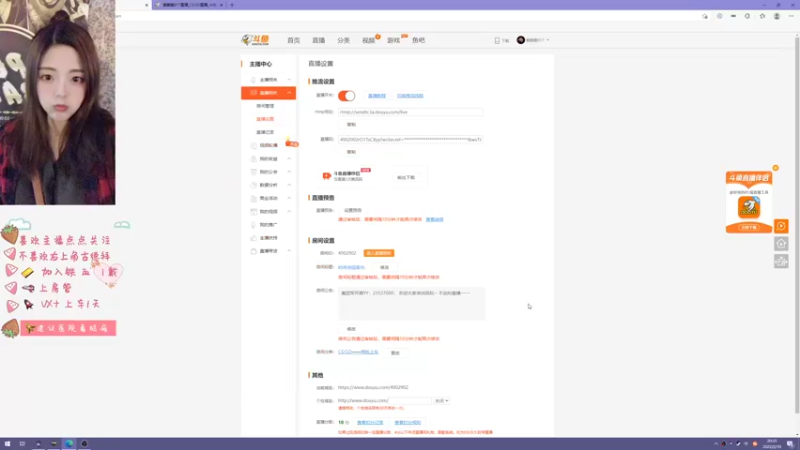Expand the 商业活动 sidebar chevron
The image size is (800, 450).
(x=289, y=198)
